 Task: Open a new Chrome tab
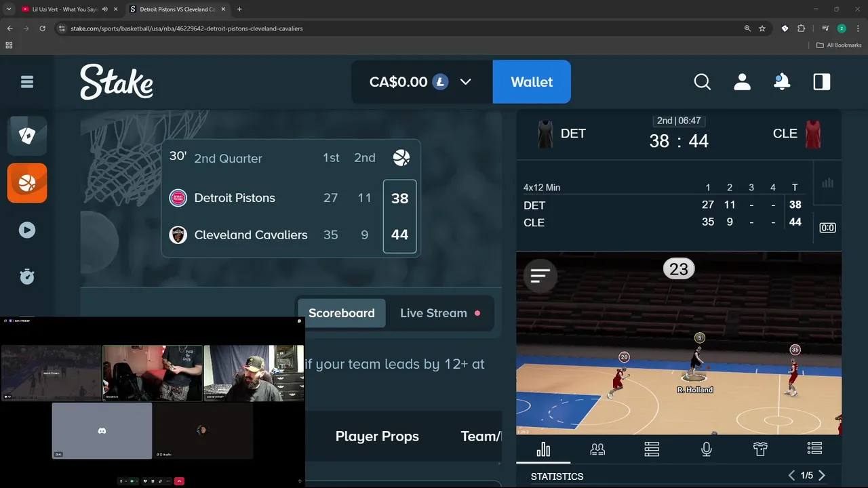[239, 9]
